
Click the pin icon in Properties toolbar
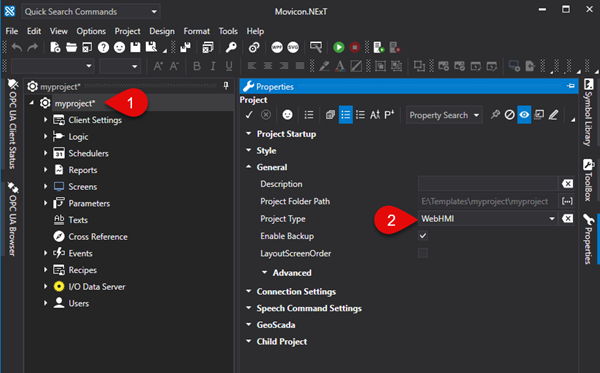pyautogui.click(x=495, y=115)
